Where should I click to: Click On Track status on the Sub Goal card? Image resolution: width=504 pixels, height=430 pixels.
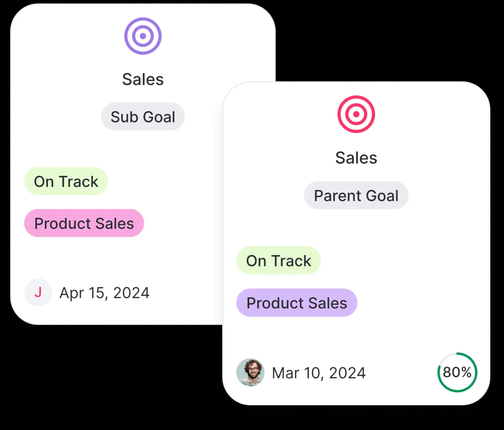pyautogui.click(x=66, y=181)
